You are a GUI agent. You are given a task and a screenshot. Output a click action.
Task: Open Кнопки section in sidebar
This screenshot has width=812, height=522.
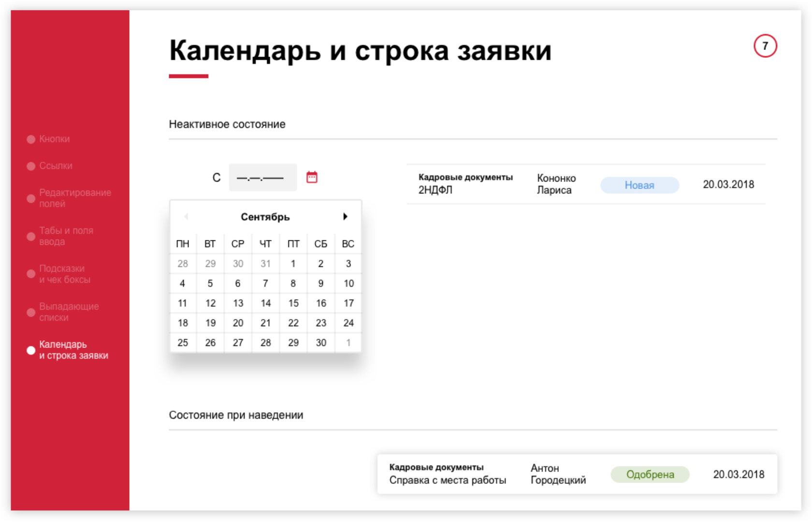pos(49,139)
